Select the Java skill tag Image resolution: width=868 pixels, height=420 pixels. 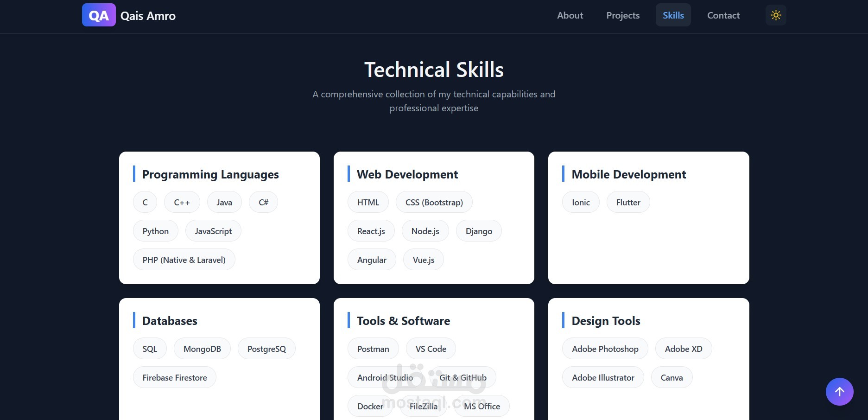[x=224, y=202]
